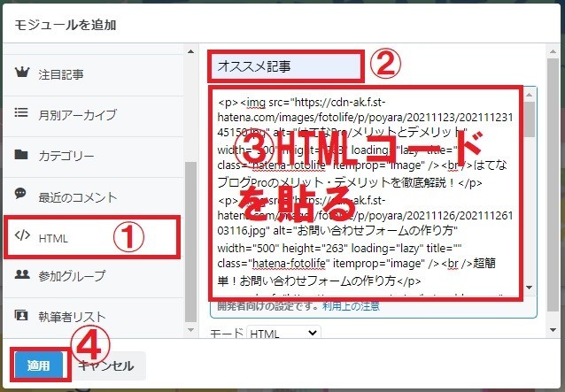Choose the カテゴリー module

click(93, 157)
